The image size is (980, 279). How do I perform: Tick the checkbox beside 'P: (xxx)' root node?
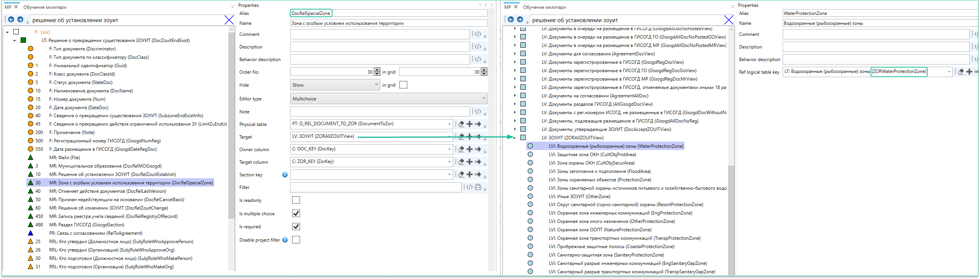point(16,32)
